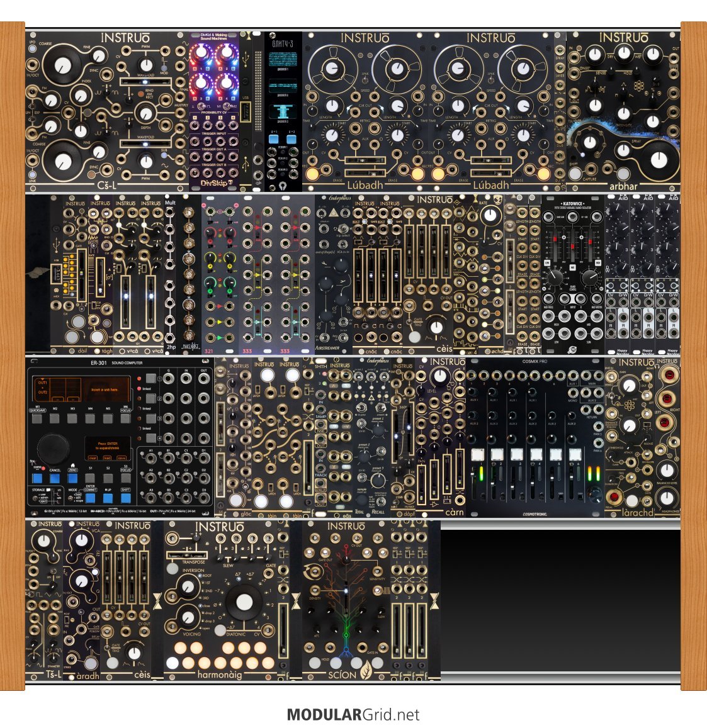Click the bottom-row cèis envelope knob

133,652
